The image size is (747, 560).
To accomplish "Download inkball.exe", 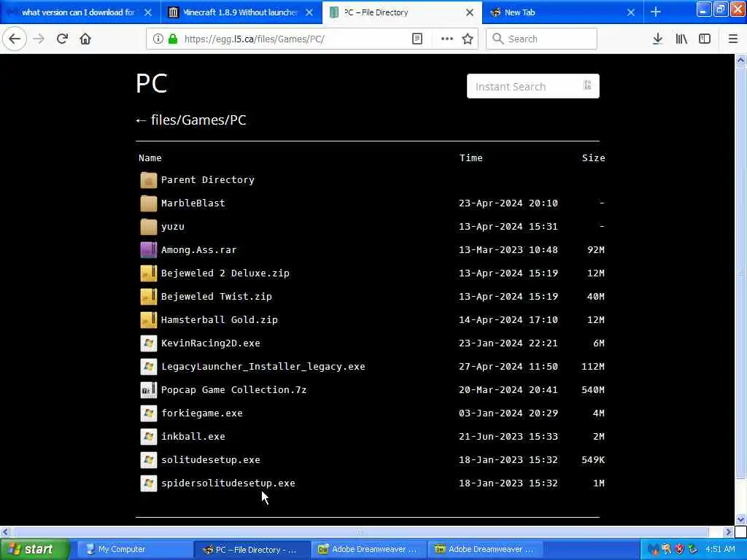I will (193, 437).
